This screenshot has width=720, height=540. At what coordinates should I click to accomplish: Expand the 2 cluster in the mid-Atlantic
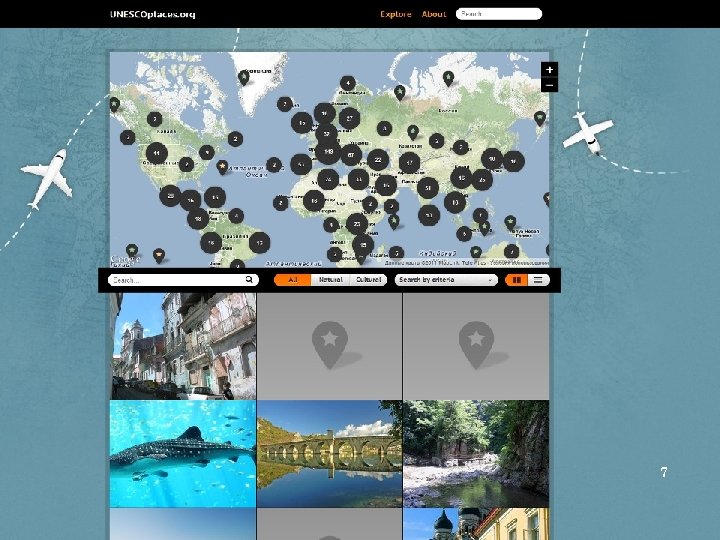tap(274, 165)
